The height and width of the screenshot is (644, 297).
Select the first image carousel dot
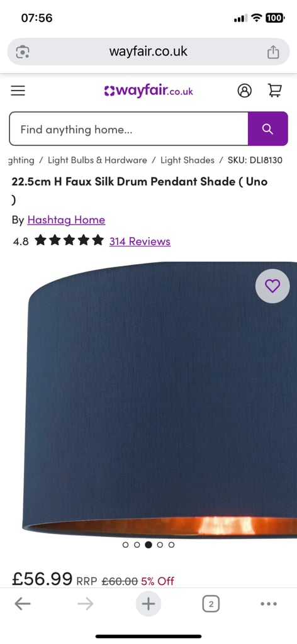(x=125, y=545)
